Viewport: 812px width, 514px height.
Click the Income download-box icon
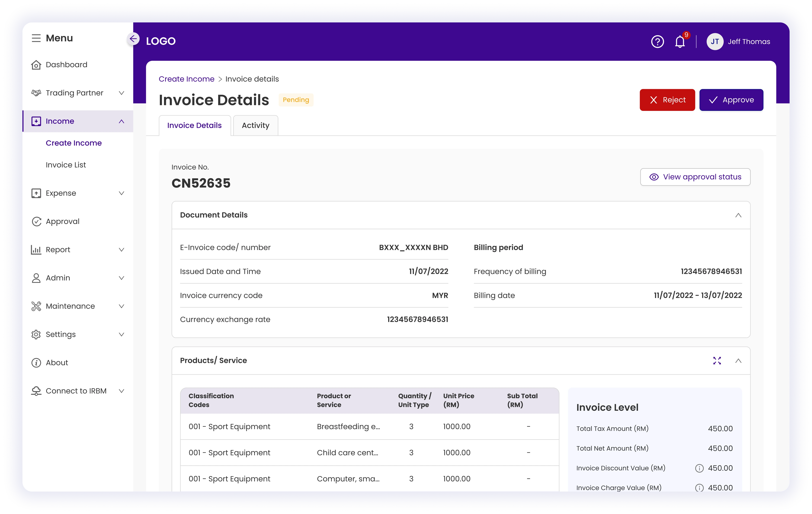coord(36,121)
